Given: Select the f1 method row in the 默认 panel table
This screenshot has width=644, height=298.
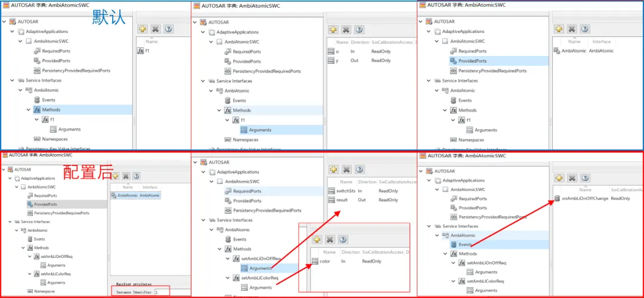Looking at the screenshot, I should pos(163,51).
